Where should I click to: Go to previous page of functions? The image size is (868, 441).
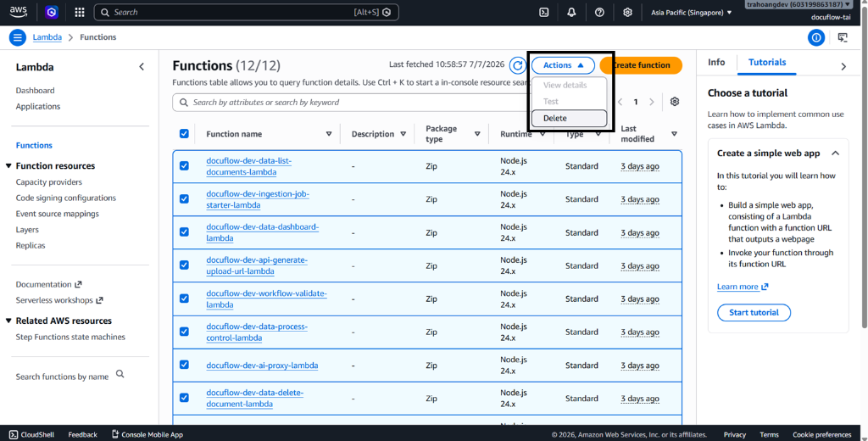(x=620, y=102)
